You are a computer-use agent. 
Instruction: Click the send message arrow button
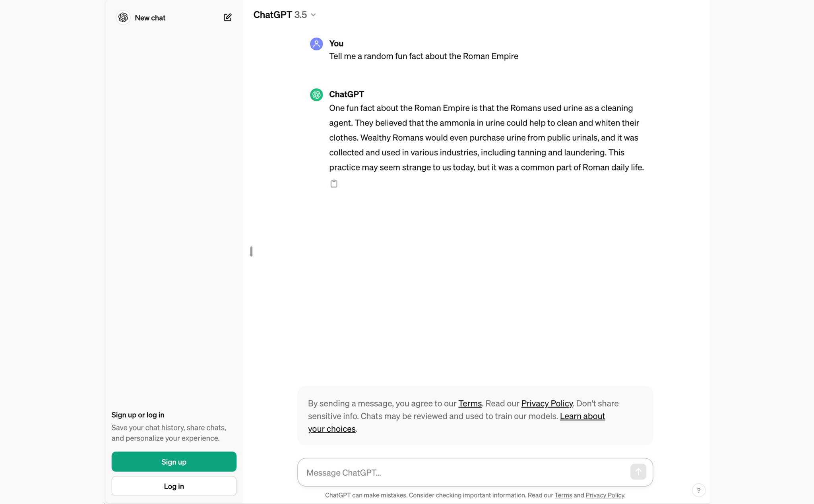click(x=638, y=472)
